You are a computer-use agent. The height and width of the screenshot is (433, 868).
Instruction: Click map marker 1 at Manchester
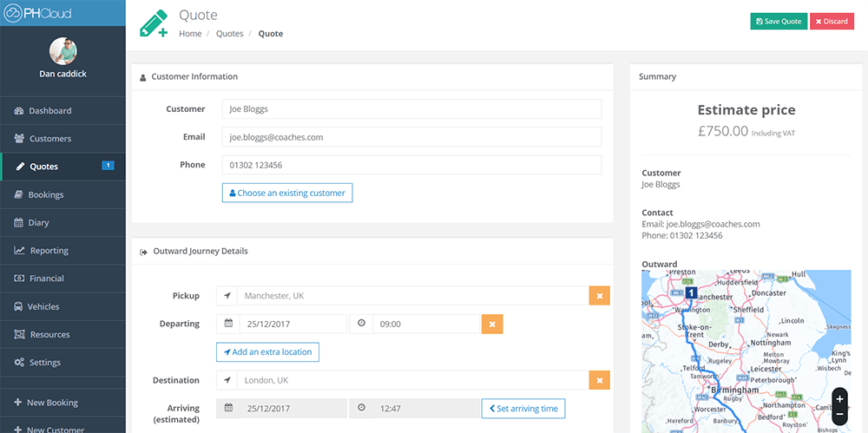(x=691, y=292)
